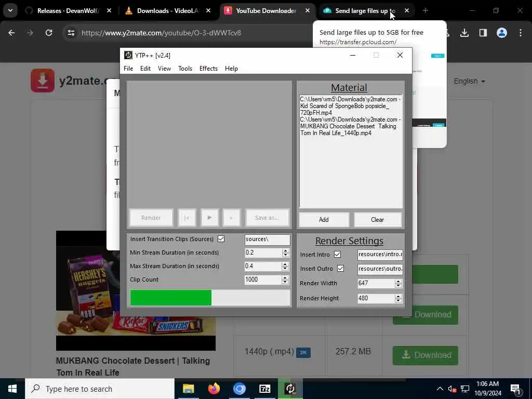
Task: Open the Tools menu in YTP++
Action: [x=185, y=69]
